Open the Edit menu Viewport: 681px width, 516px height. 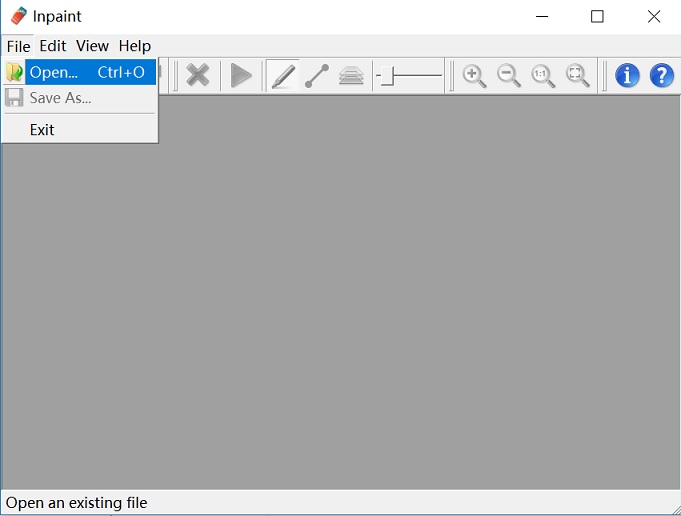53,46
